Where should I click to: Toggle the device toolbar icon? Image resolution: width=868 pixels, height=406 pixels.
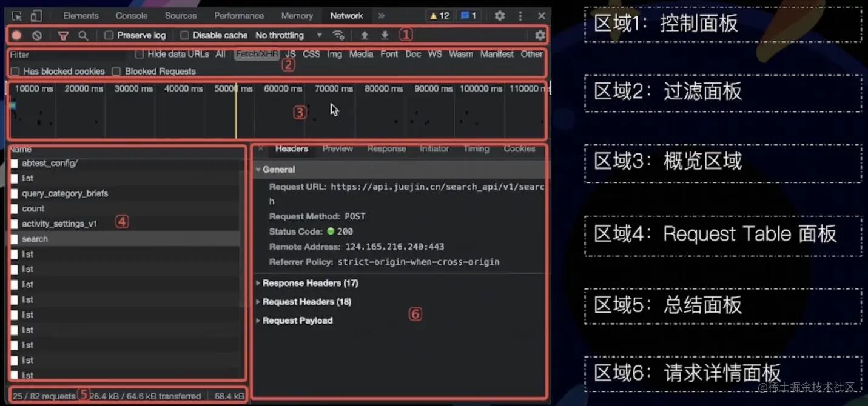tap(36, 16)
